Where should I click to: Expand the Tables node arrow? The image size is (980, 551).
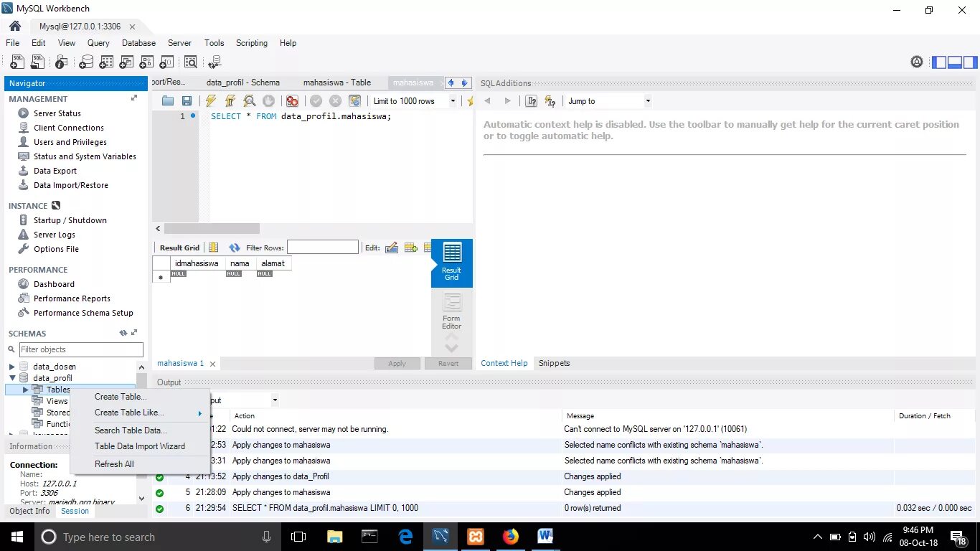click(25, 390)
